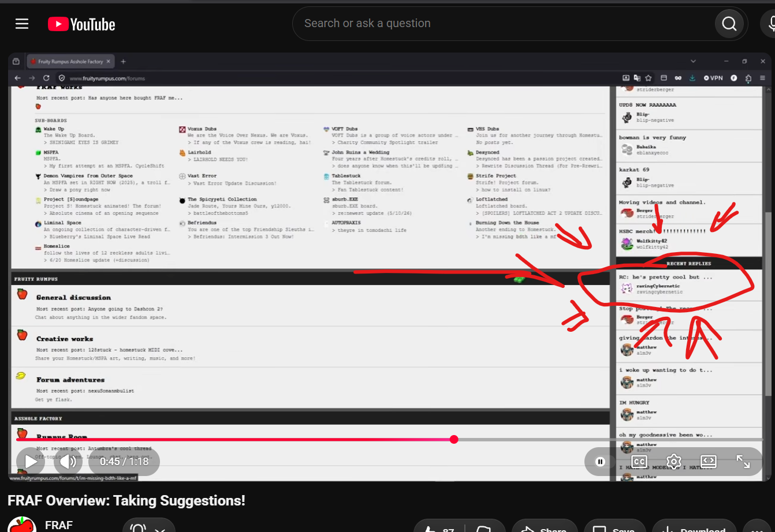This screenshot has height=532, width=775.
Task: Click the IM HUNGRY post title
Action: tap(634, 403)
